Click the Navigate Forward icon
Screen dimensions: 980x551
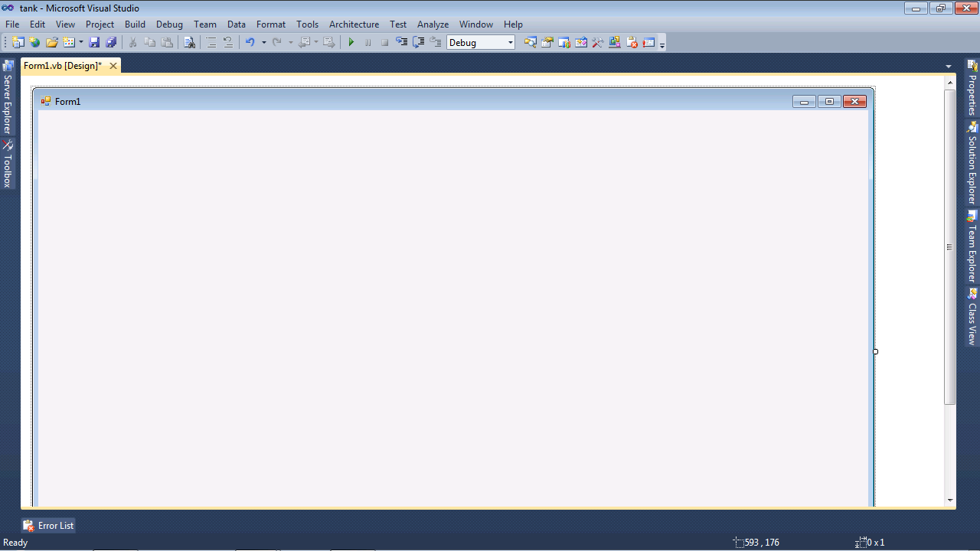point(329,43)
